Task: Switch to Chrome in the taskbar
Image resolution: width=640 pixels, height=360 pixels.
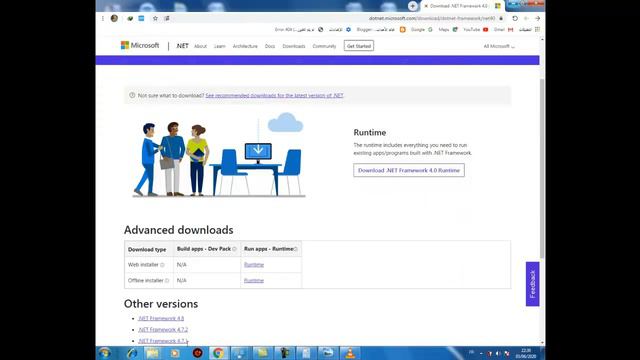Action: 218,353
